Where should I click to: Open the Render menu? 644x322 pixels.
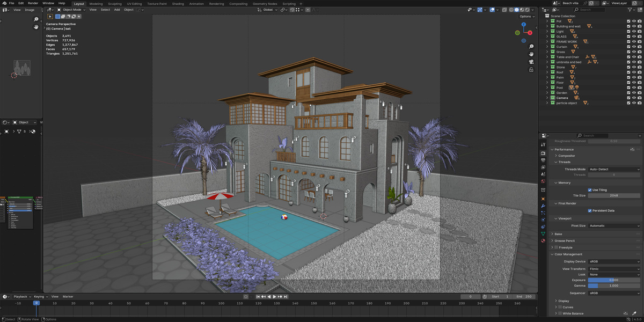click(x=33, y=3)
